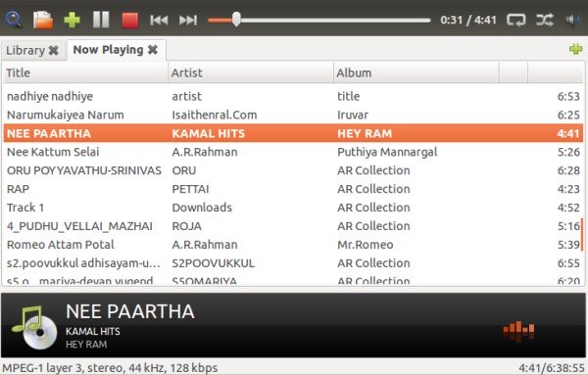Skip to the previous track
Viewport: 588px width, 375px height.
point(159,20)
